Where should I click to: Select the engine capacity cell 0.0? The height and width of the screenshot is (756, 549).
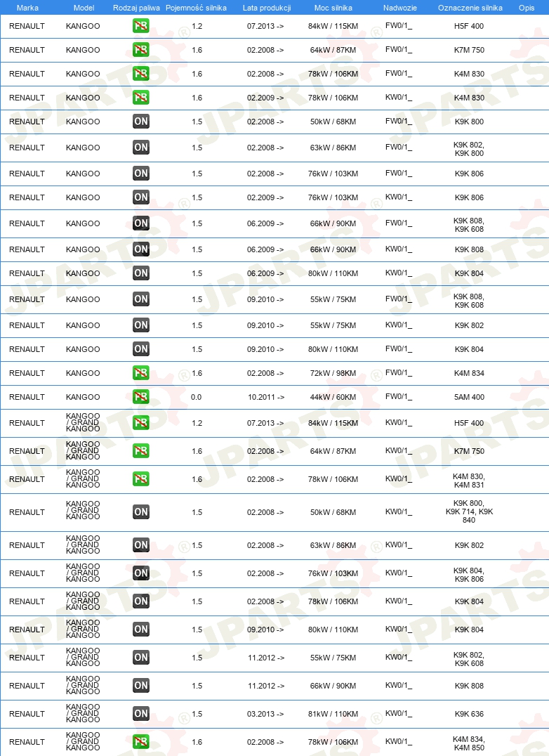(197, 397)
